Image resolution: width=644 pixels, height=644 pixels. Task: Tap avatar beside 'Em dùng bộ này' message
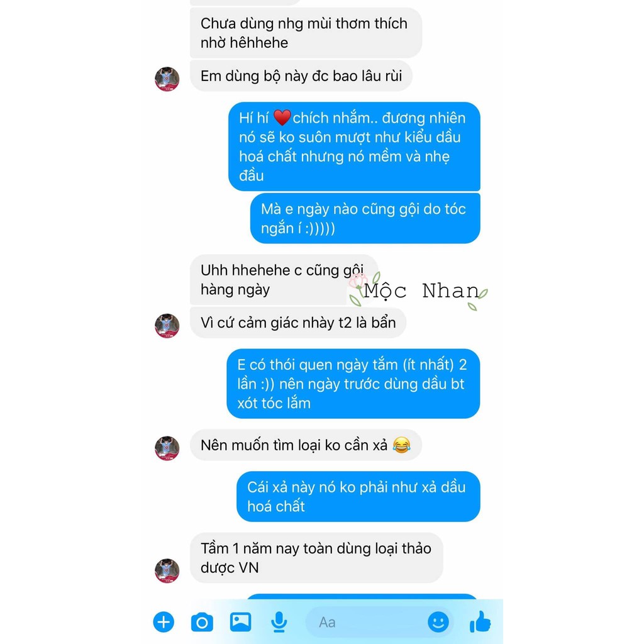click(167, 79)
